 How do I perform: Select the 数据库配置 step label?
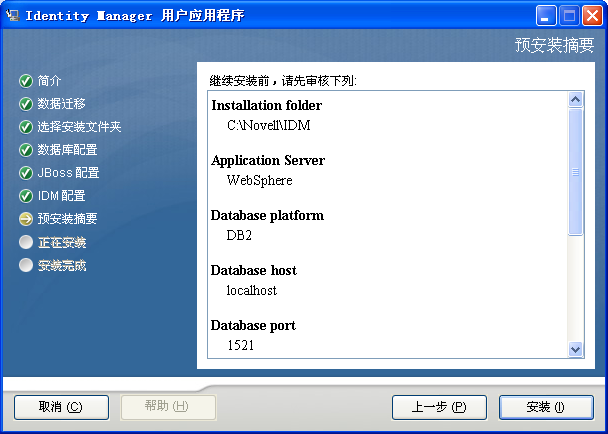(67, 150)
